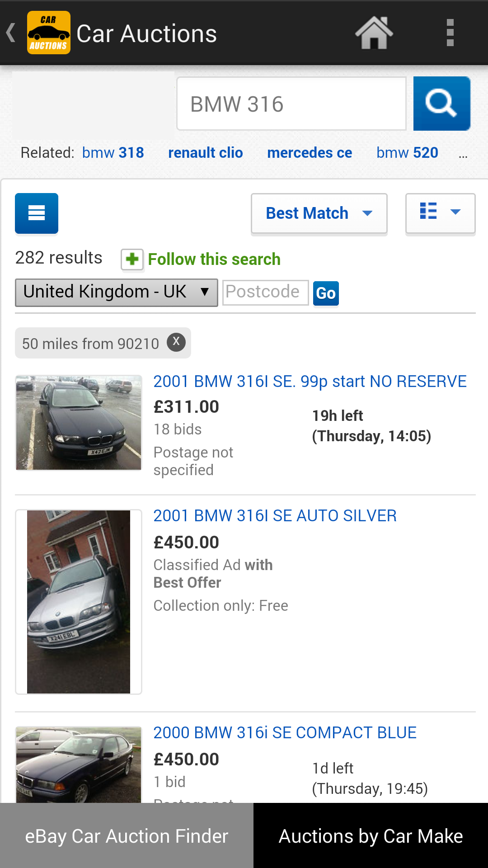Go to home screen via house icon
Screen dimensions: 488x868
[373, 32]
